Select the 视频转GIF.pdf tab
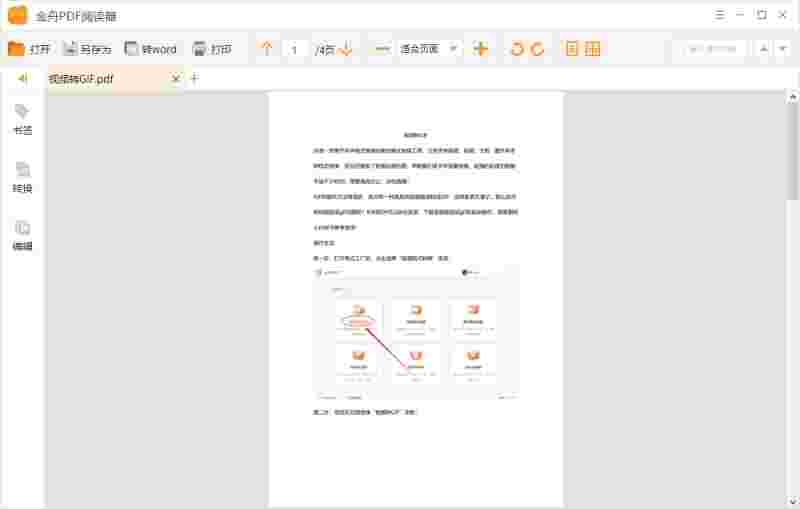Screen dimensions: 800x509 pos(115,79)
